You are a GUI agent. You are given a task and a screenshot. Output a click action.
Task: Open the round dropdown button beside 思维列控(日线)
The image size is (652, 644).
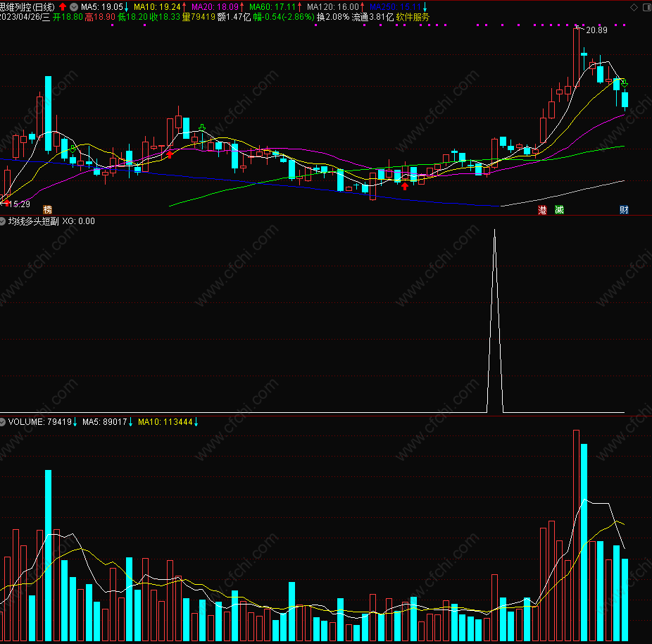[74, 6]
